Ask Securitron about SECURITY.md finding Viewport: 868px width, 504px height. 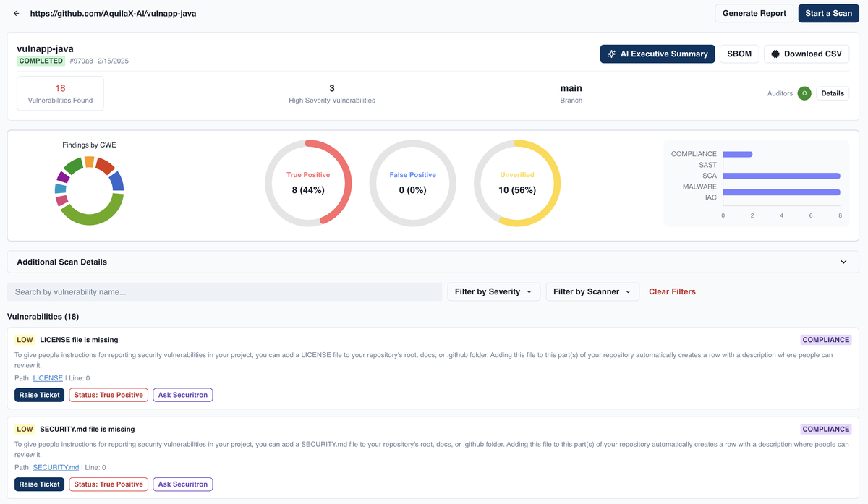[182, 484]
